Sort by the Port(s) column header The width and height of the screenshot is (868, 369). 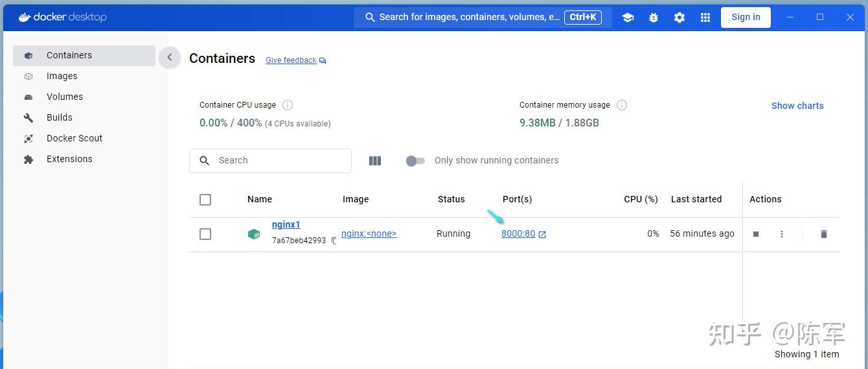(x=518, y=200)
